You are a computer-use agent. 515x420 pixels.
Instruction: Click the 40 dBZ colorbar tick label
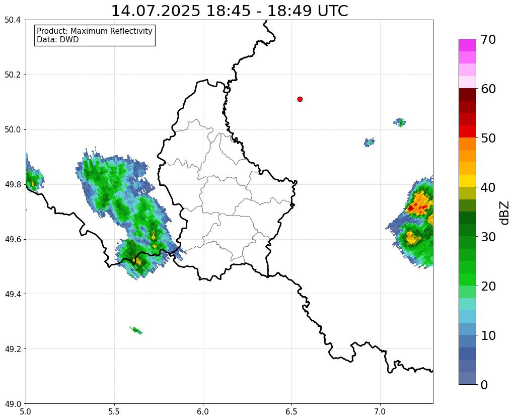[488, 187]
